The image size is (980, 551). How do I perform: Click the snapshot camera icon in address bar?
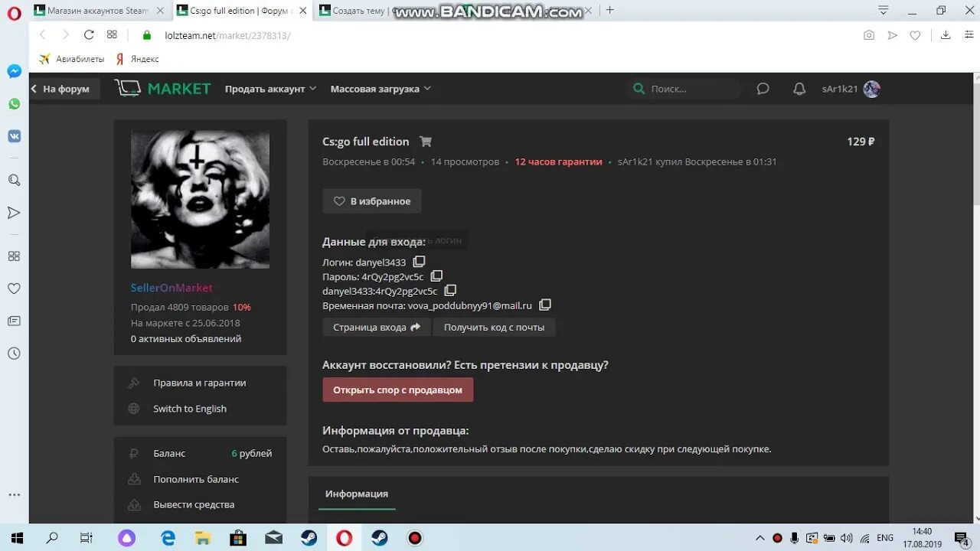tap(869, 35)
